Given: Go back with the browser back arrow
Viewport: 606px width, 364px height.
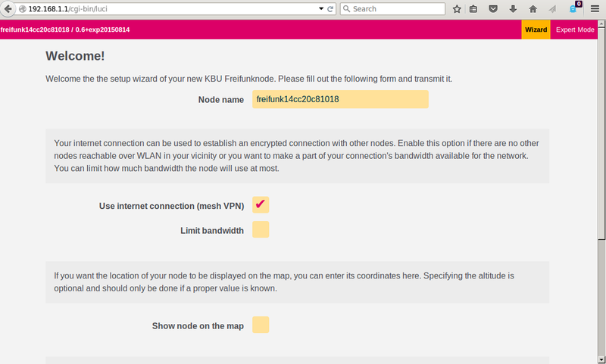Looking at the screenshot, I should pos(8,9).
